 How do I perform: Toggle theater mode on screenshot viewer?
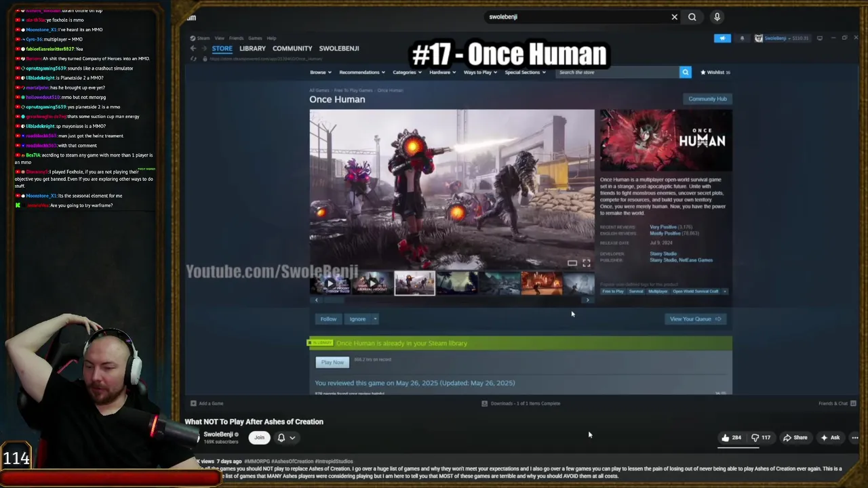tap(572, 263)
